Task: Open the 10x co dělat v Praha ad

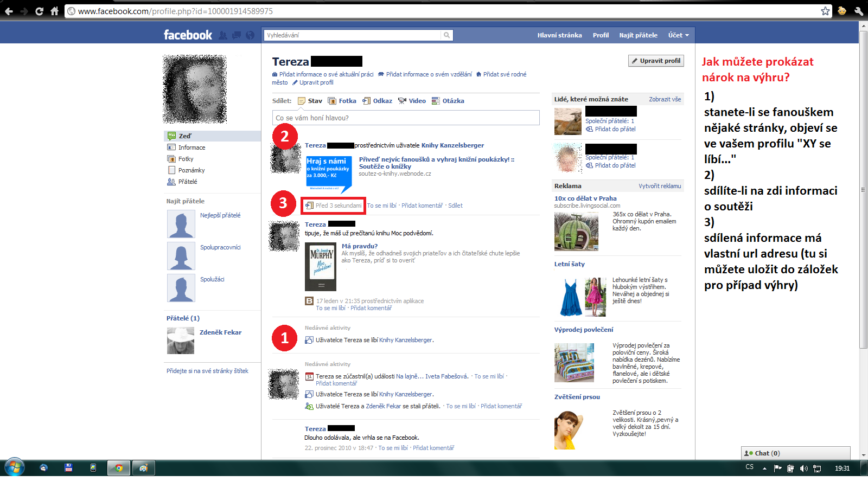Action: (x=585, y=198)
